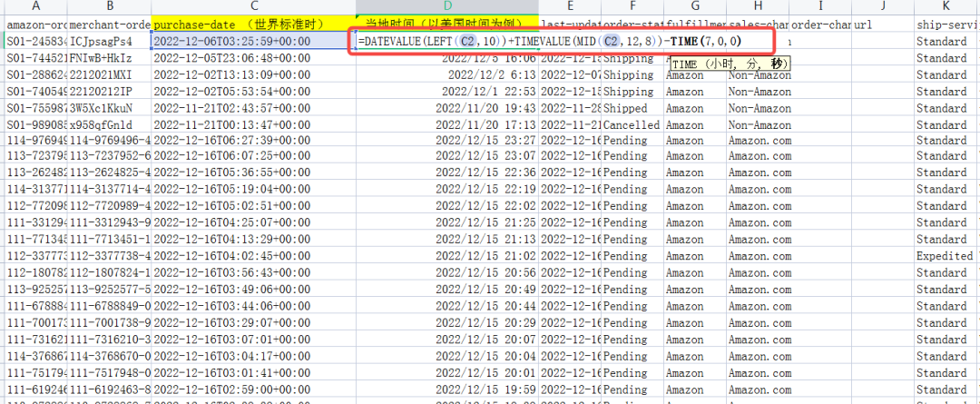Click the purchase-date header cell

pyautogui.click(x=253, y=25)
